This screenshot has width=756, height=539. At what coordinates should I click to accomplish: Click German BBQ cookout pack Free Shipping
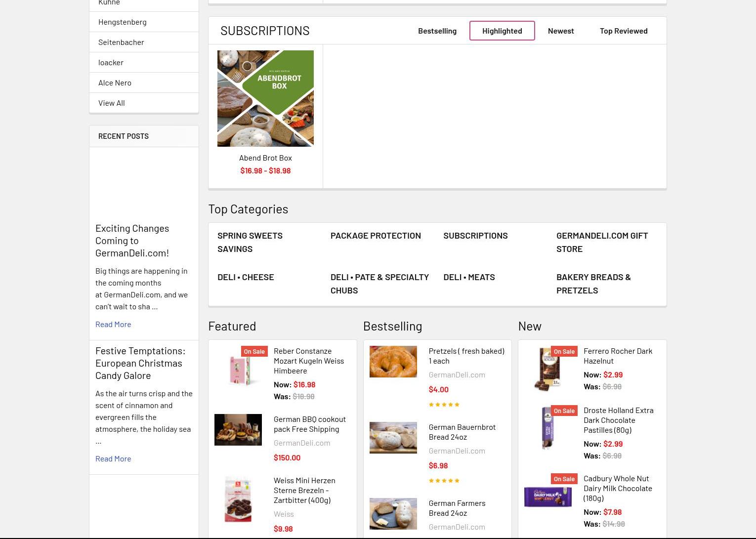310,424
